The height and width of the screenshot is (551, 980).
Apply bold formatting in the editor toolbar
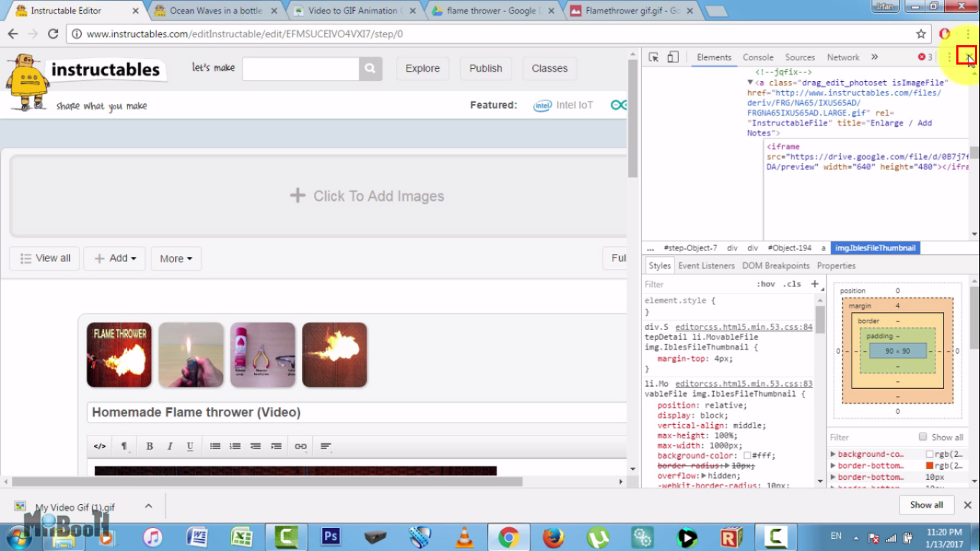150,446
